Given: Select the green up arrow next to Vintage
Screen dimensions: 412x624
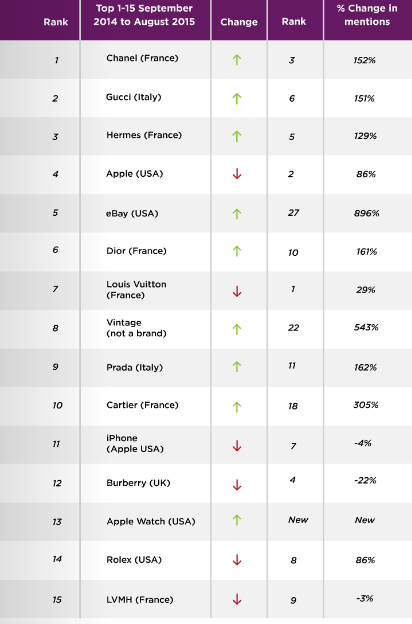Looking at the screenshot, I should [x=237, y=329].
